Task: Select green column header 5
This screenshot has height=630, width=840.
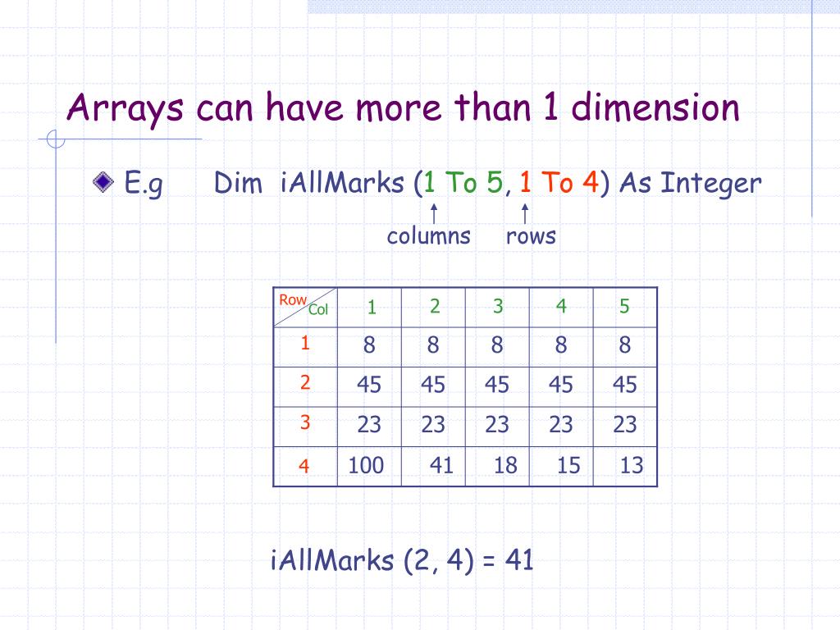Action: (x=624, y=307)
